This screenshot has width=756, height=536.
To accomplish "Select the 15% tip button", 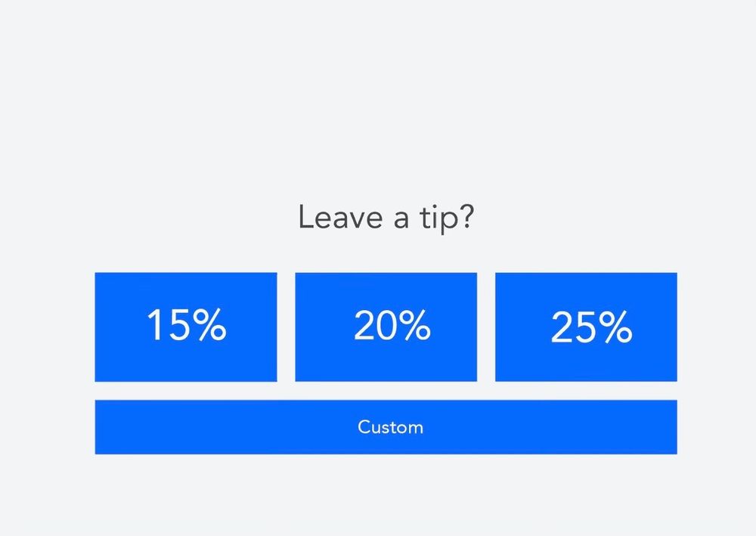I will (186, 327).
